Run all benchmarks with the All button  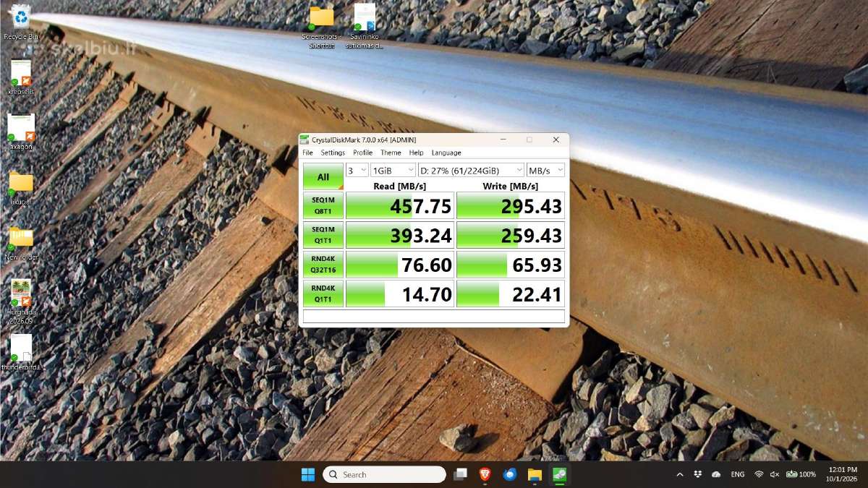[323, 176]
